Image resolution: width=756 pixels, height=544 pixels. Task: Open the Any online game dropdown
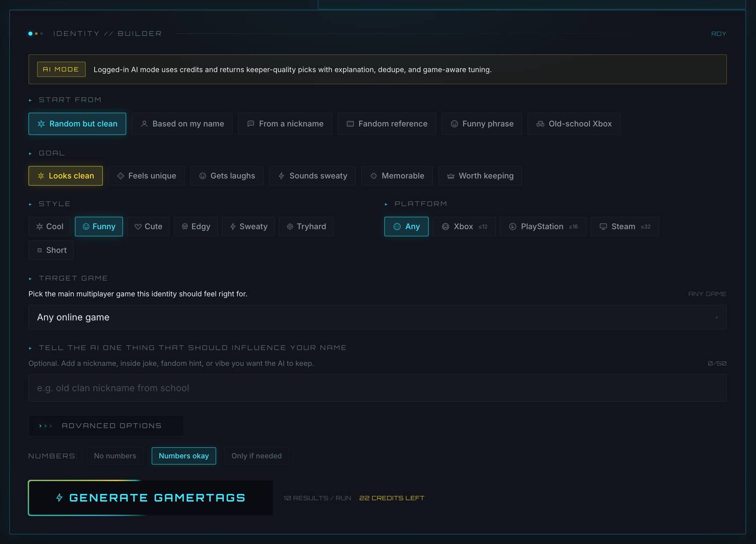click(377, 317)
